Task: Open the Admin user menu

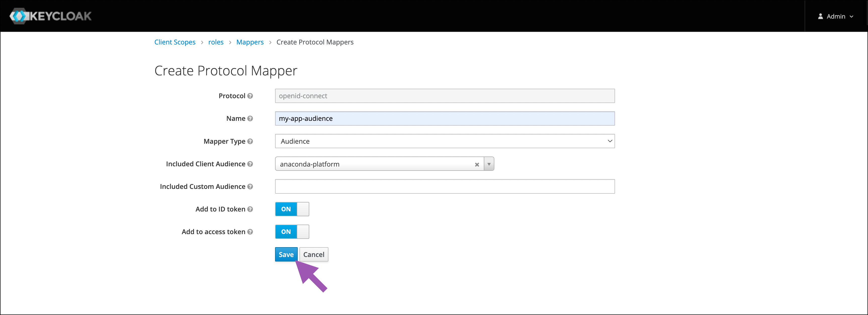Action: 835,16
